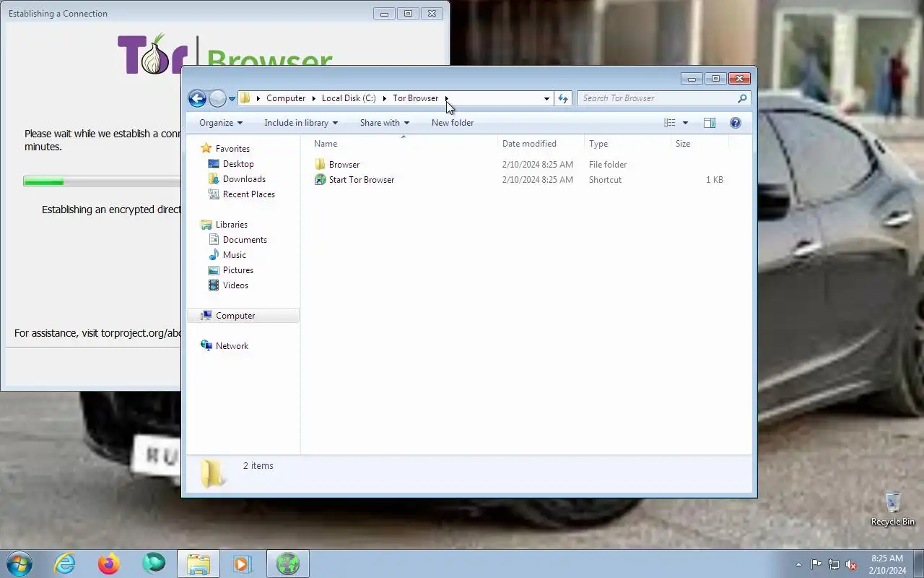The image size is (924, 578).
Task: Open the Organize menu
Action: pyautogui.click(x=221, y=123)
